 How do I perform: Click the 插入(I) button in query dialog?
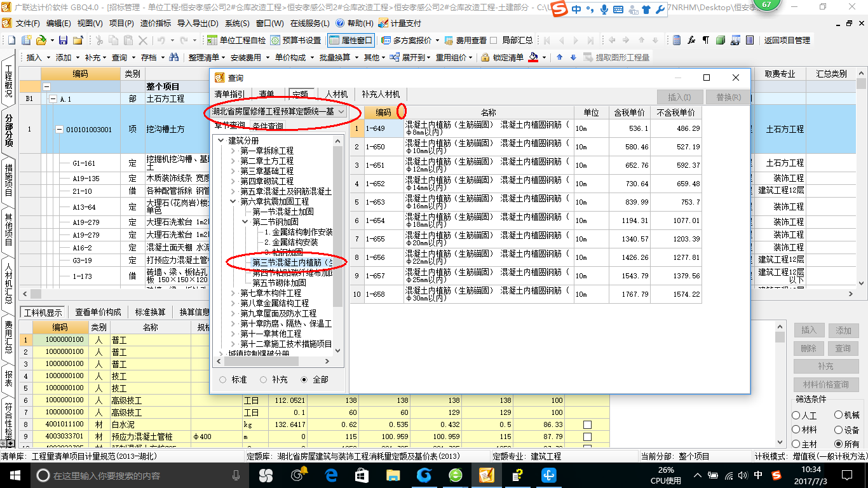(x=679, y=97)
